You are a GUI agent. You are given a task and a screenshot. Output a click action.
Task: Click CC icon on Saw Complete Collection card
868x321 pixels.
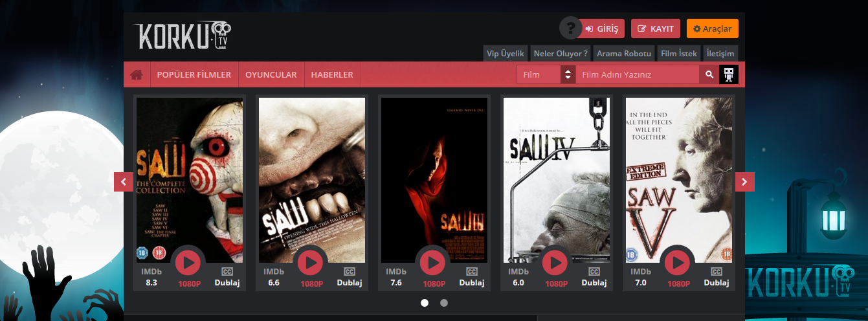227,272
